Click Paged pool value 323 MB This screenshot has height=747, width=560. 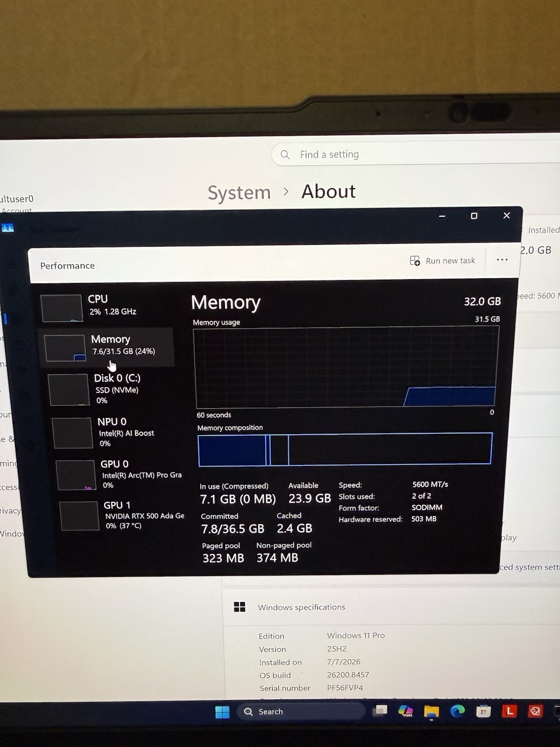(x=223, y=558)
